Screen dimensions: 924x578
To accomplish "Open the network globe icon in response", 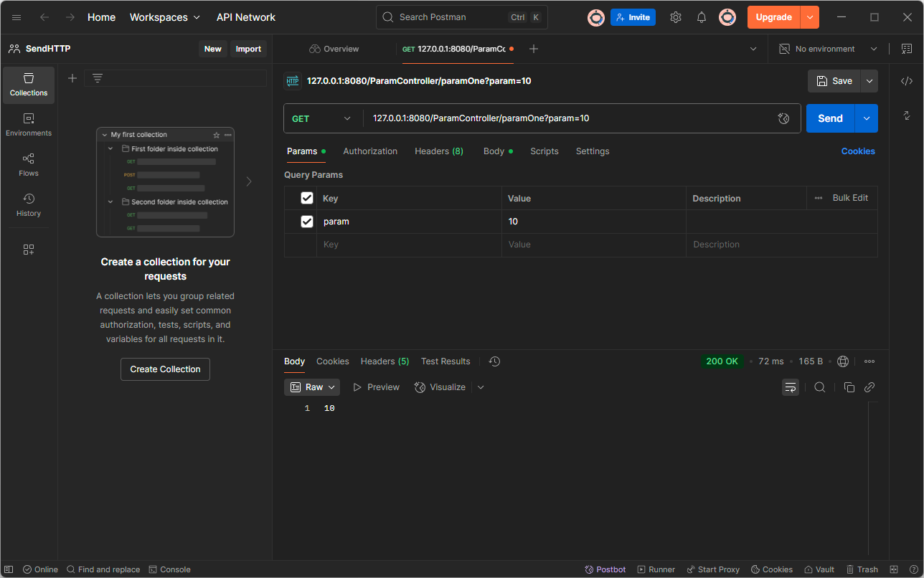I will click(843, 361).
